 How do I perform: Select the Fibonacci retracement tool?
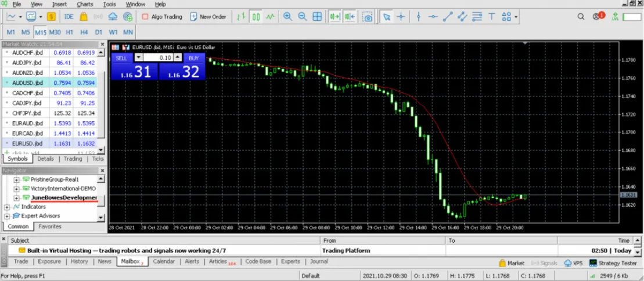coord(477,17)
